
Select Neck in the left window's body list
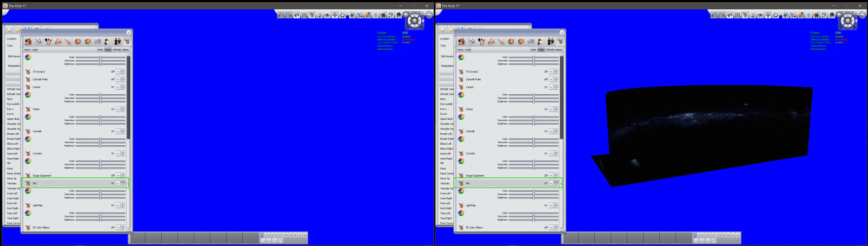coord(10,99)
